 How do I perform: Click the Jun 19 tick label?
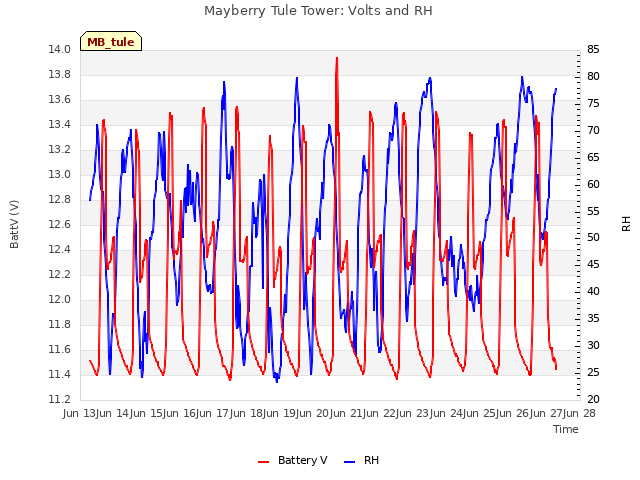281,413
